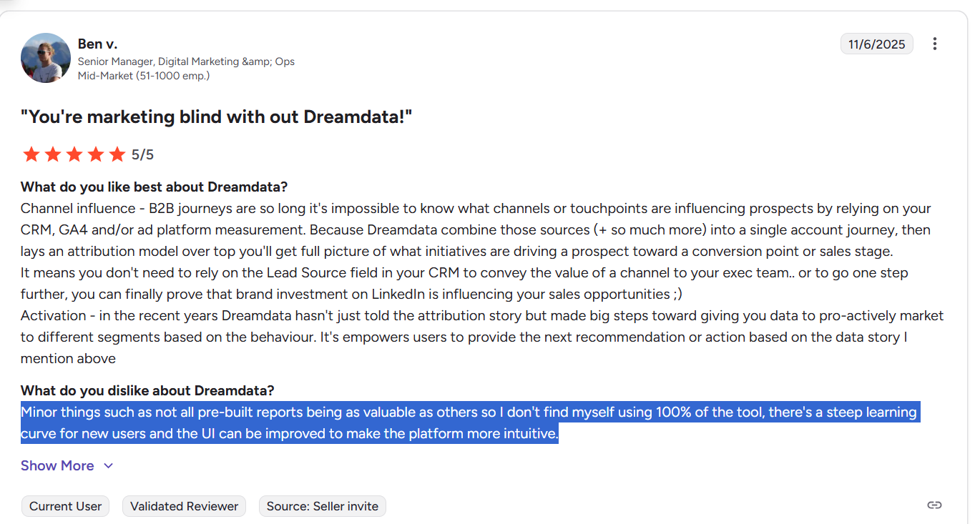The image size is (980, 524).
Task: Click the 5/5 rating label
Action: pos(144,154)
